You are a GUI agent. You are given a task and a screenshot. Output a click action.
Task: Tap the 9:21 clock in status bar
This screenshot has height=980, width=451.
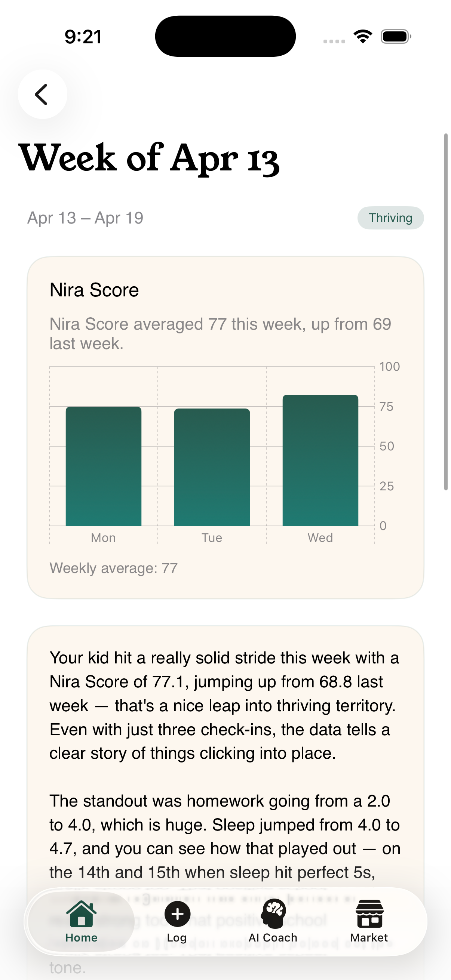83,37
